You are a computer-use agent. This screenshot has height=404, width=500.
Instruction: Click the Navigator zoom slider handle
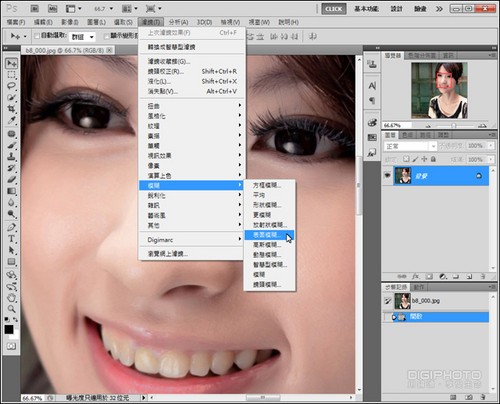(453, 125)
